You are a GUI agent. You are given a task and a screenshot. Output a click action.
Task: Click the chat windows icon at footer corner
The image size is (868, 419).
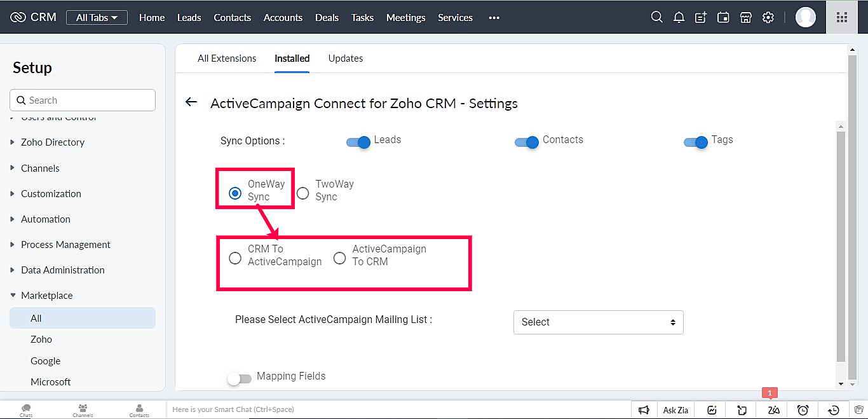coord(858,410)
